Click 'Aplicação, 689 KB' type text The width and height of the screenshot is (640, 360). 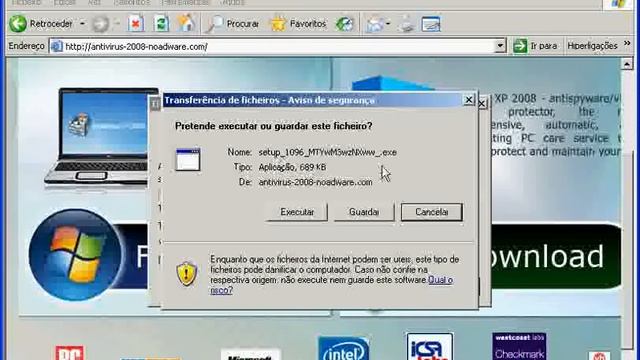292,167
